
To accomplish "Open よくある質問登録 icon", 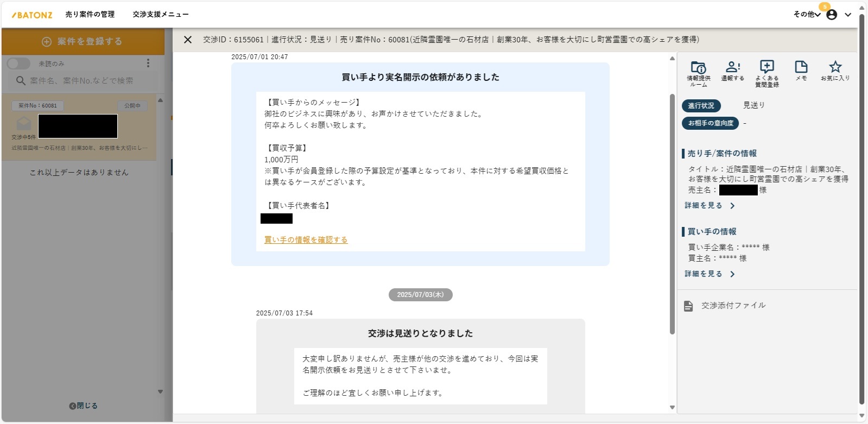I will pyautogui.click(x=766, y=68).
